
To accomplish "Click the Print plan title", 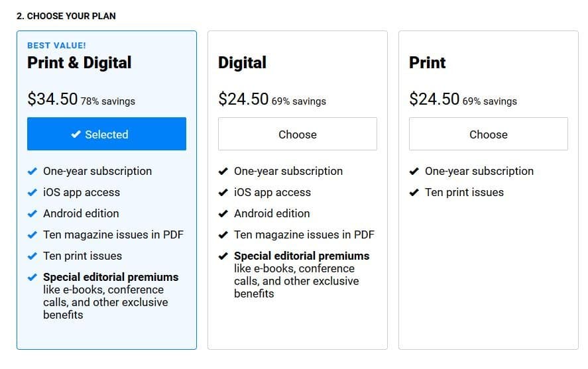I will tap(428, 62).
